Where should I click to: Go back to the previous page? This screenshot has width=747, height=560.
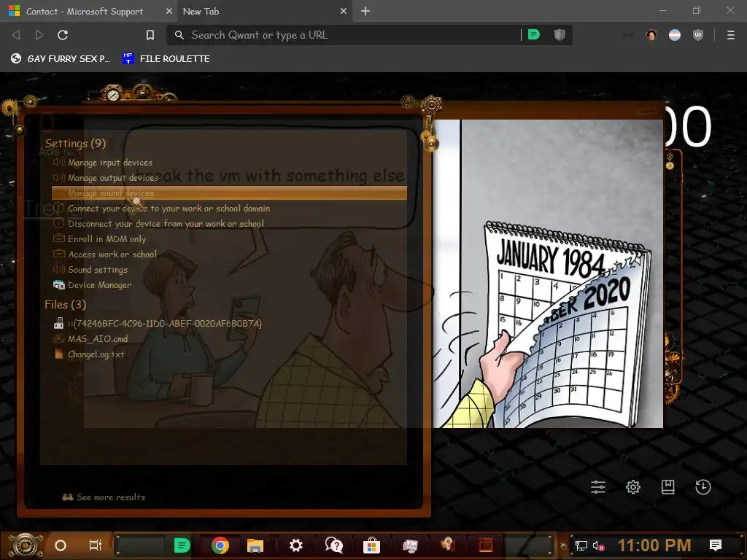16,35
